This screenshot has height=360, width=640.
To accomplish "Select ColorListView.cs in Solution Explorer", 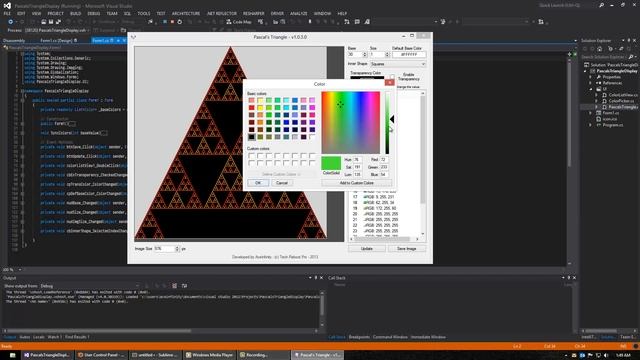I will click(622, 95).
